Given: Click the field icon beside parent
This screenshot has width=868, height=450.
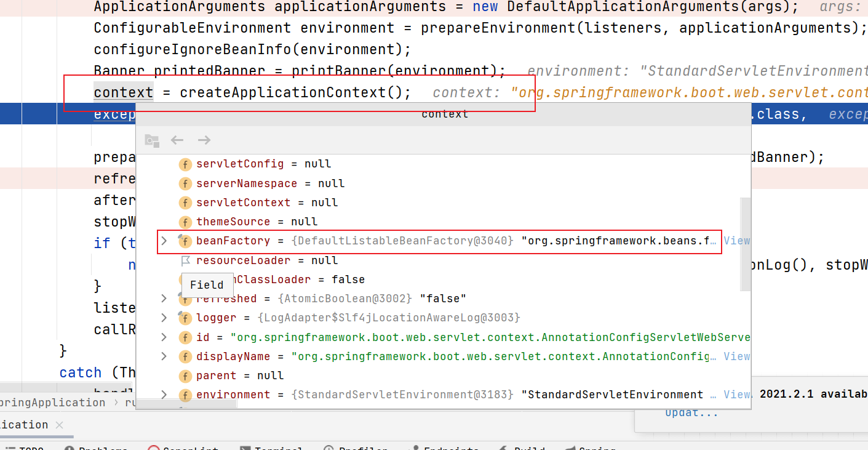Looking at the screenshot, I should tap(185, 376).
